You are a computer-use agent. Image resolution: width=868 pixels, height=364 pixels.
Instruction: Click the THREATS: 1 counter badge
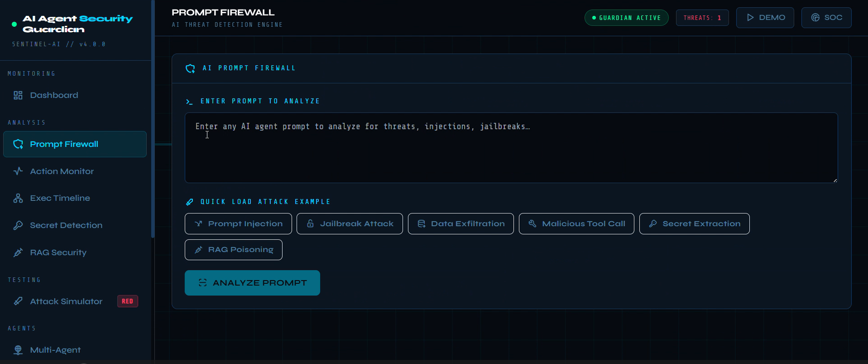tap(702, 18)
